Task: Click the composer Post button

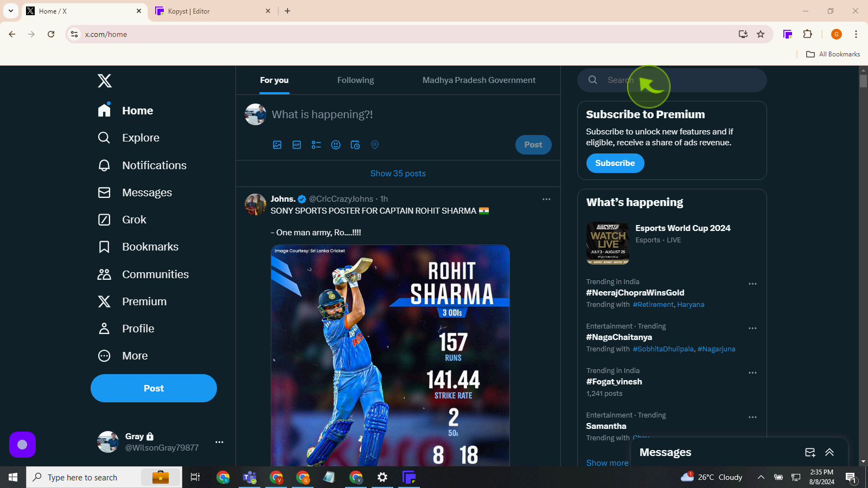Action: [x=533, y=145]
